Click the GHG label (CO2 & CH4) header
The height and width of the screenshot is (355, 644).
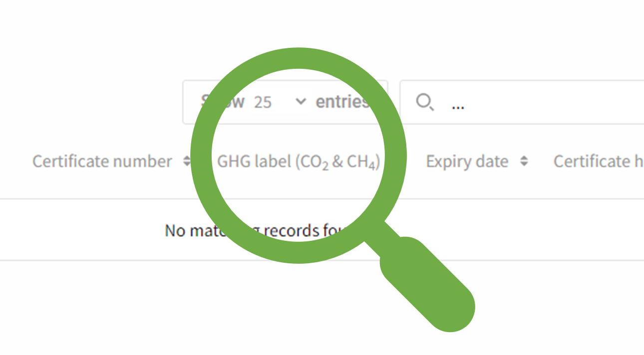tap(299, 162)
